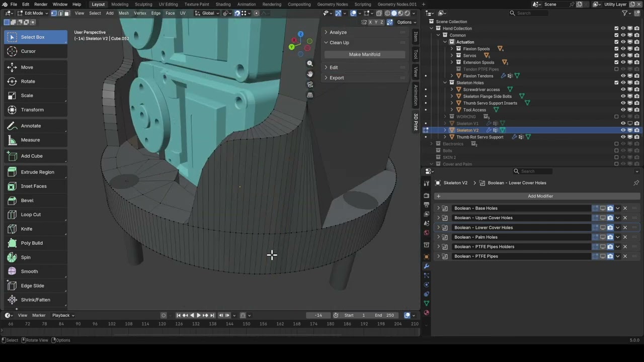Open the Mesh menu
Screen dimensions: 644x362
[123, 13]
